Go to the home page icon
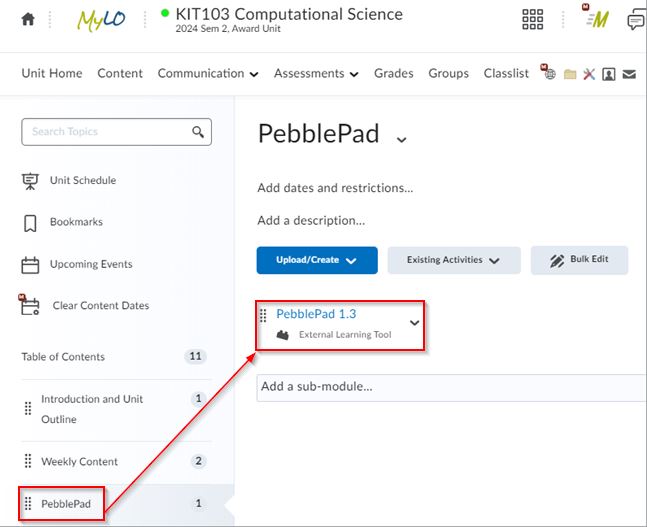Viewport: 647px width, 527px height. pos(28,19)
